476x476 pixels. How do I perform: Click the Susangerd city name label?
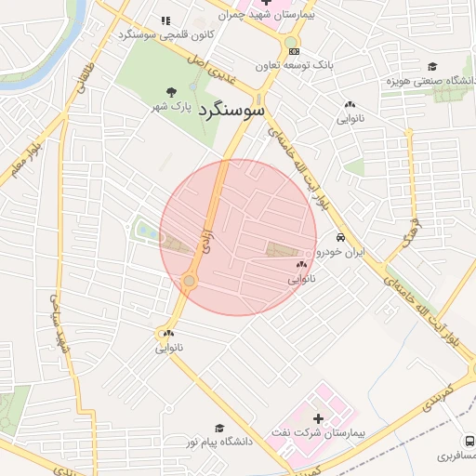pos(231,111)
